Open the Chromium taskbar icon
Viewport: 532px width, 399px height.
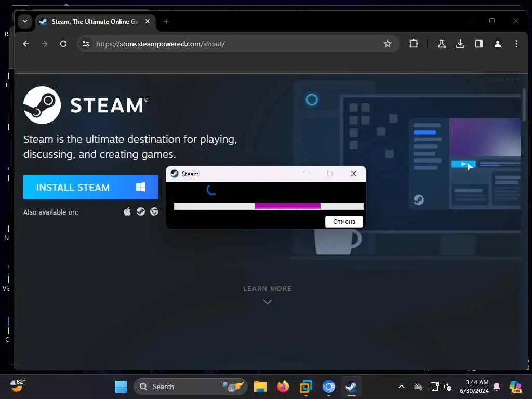[328, 387]
